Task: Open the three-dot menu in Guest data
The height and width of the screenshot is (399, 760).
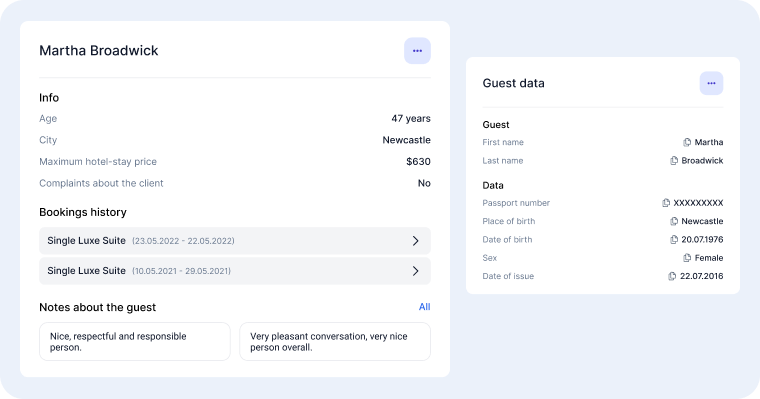Action: tap(711, 83)
